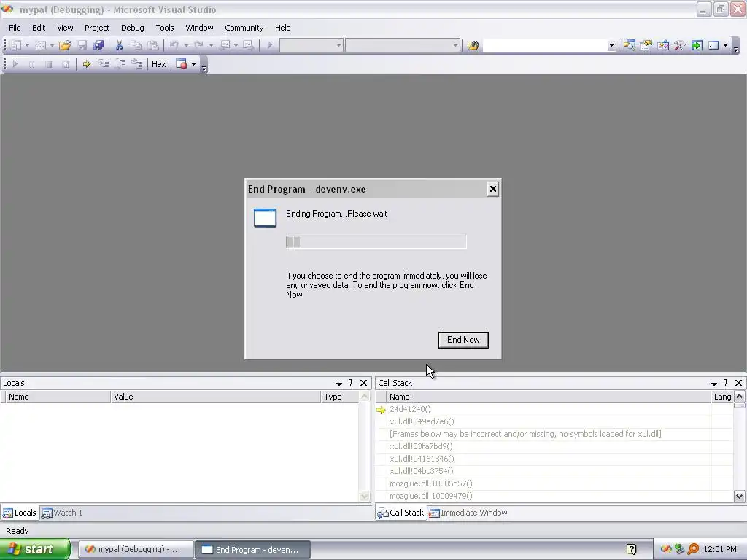Expand the New Project dropdown arrow
Image resolution: width=747 pixels, height=560 pixels.
27,45
